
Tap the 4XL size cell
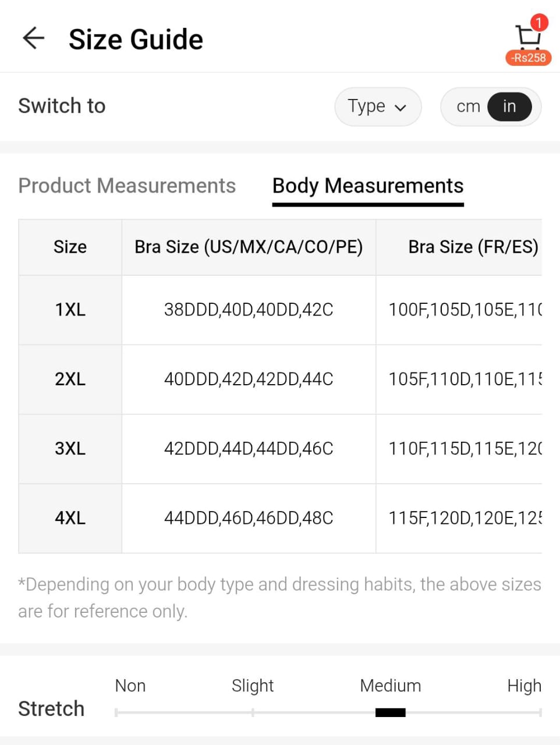tap(70, 518)
